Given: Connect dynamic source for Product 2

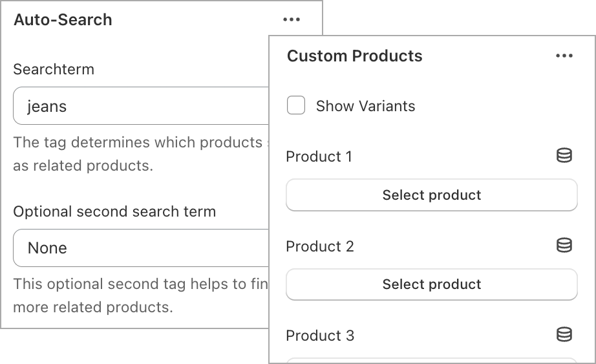Looking at the screenshot, I should pyautogui.click(x=564, y=245).
